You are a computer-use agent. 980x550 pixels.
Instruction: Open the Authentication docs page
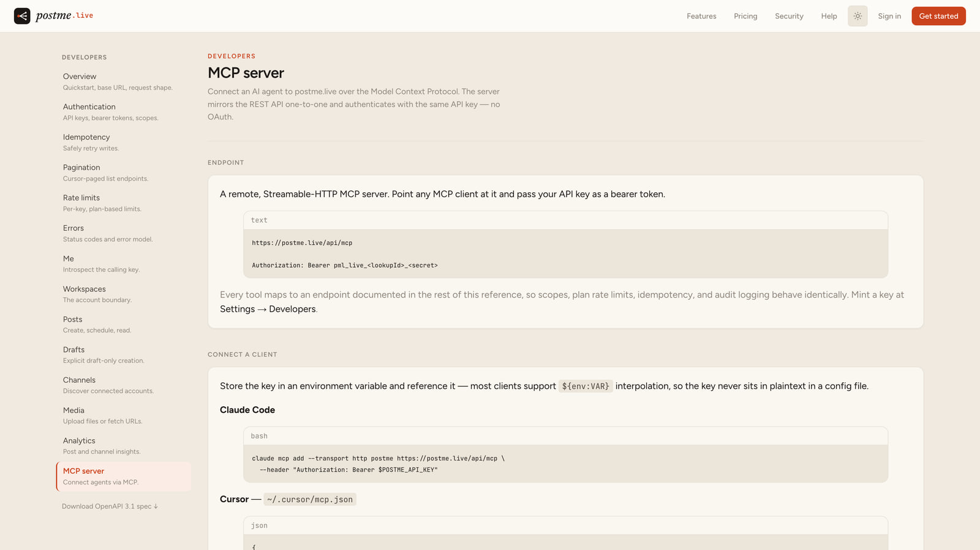click(x=123, y=112)
